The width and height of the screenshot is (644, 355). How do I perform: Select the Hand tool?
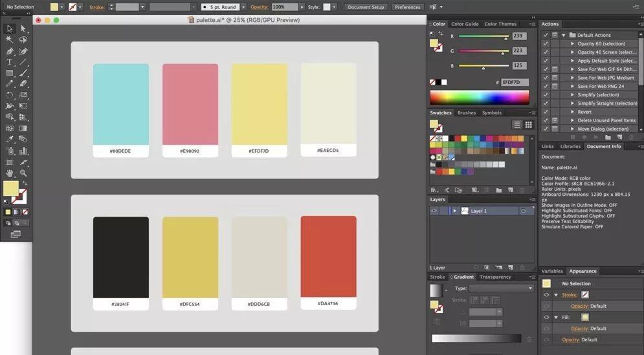pos(10,173)
